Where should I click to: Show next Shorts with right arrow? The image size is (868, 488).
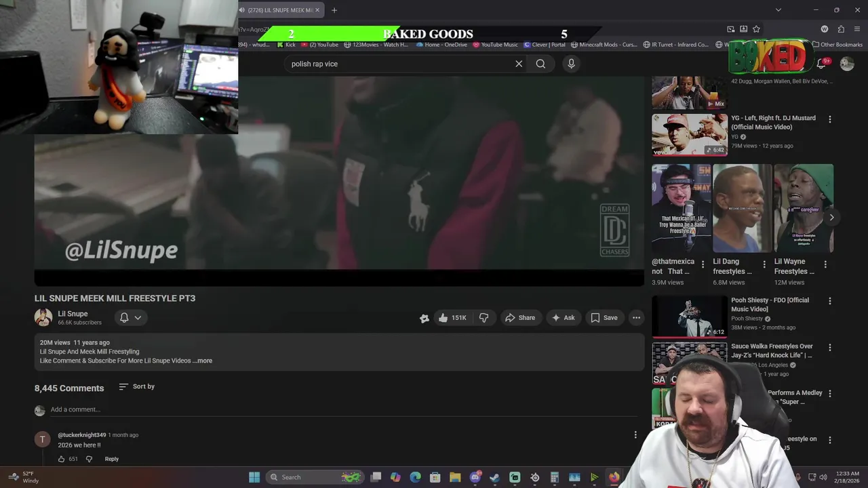pyautogui.click(x=831, y=218)
